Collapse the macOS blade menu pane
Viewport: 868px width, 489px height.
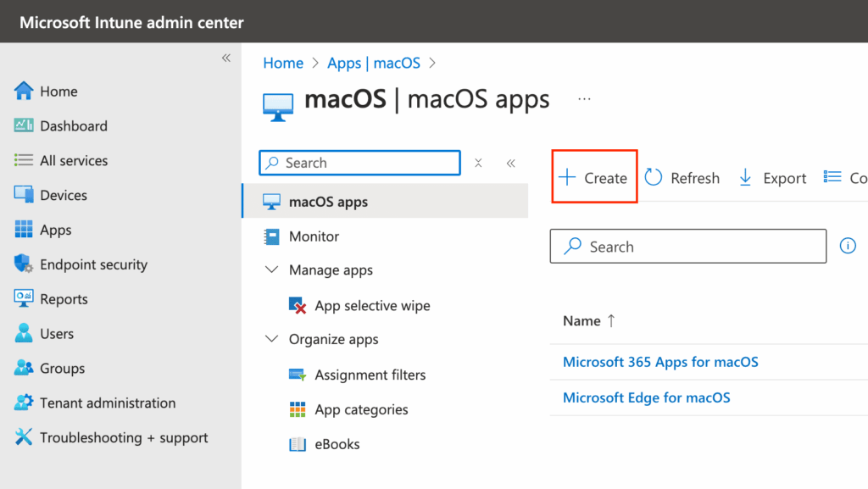511,163
